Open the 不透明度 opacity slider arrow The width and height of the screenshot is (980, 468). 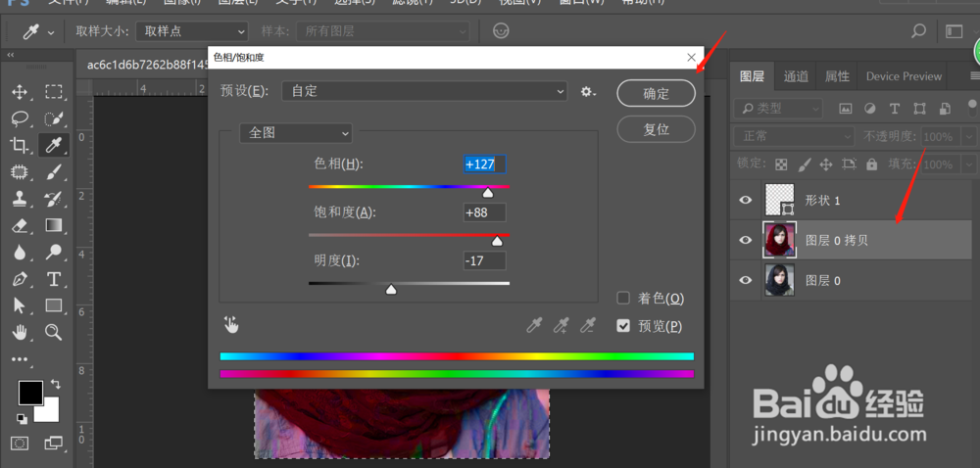969,137
